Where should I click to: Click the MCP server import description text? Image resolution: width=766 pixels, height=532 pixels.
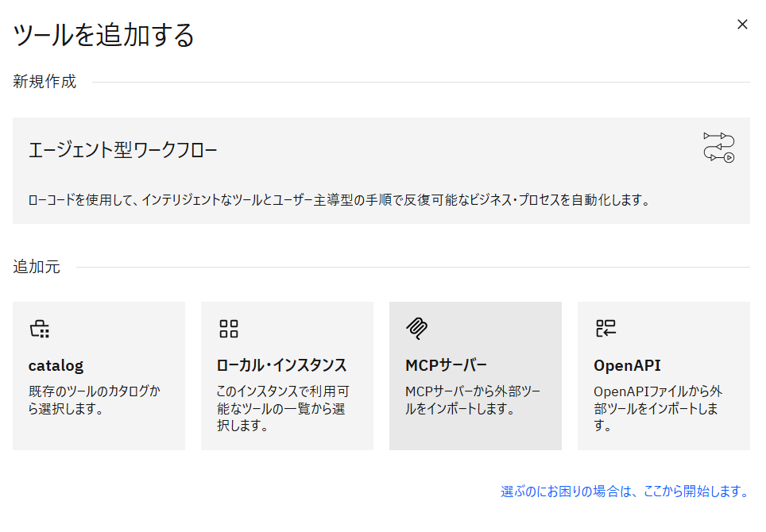tap(472, 400)
